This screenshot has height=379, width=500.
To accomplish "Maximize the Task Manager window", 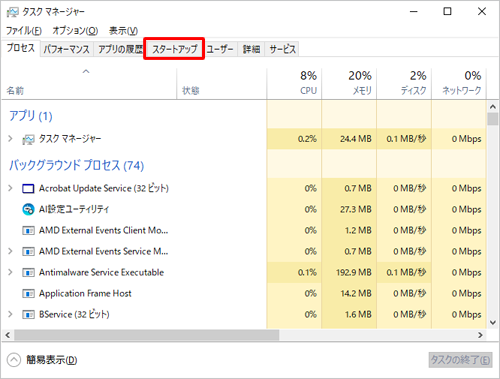I will click(x=447, y=12).
